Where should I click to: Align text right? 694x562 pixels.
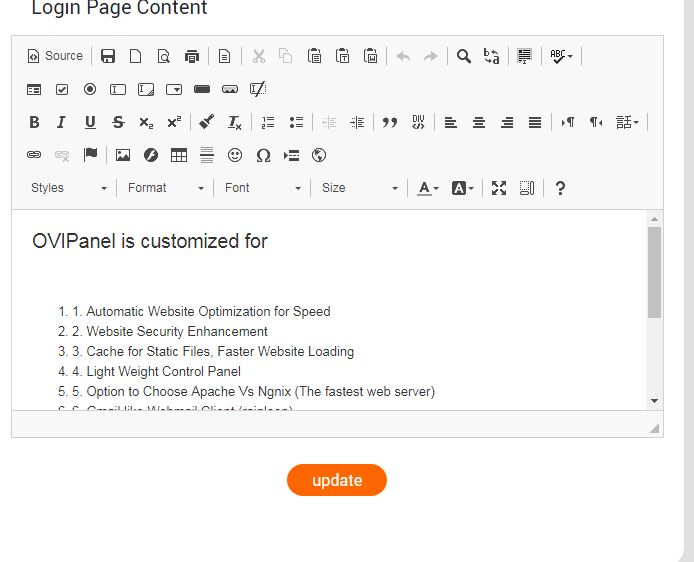coord(507,122)
